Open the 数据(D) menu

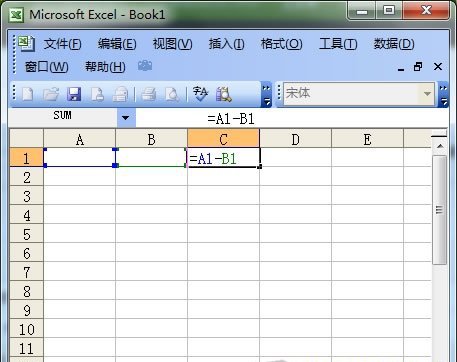pos(394,44)
